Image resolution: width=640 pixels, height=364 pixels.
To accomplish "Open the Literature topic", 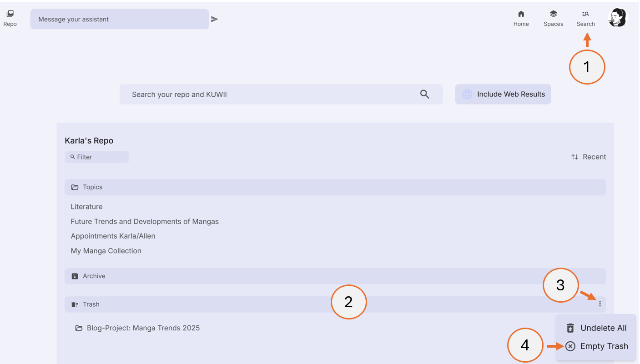I will [86, 206].
